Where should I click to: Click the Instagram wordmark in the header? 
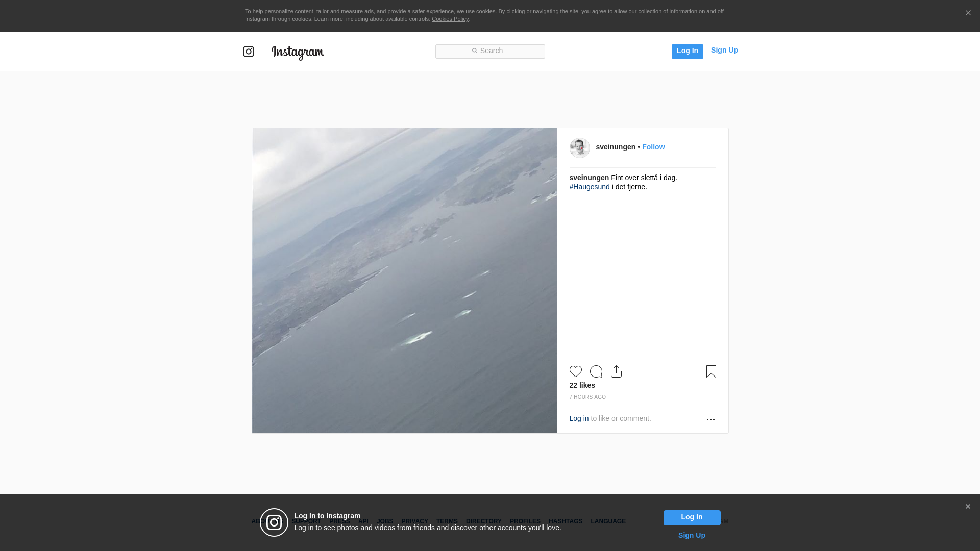[x=298, y=52]
